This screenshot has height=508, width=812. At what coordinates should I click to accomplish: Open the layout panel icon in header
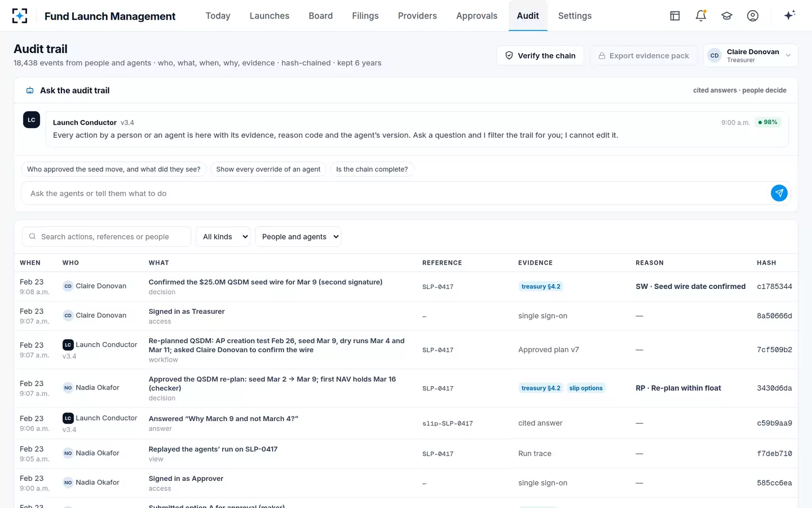[675, 16]
